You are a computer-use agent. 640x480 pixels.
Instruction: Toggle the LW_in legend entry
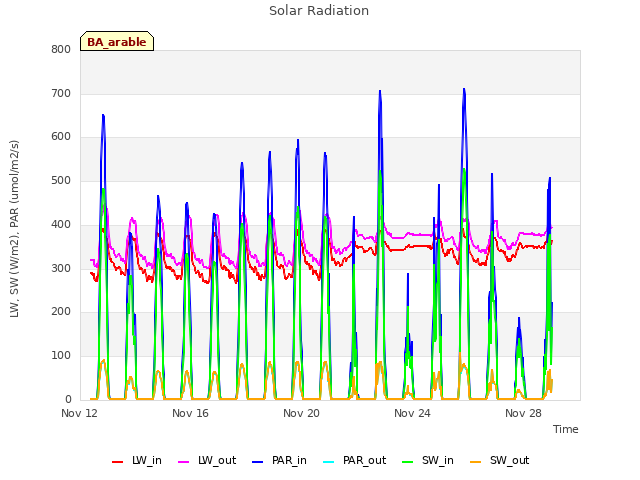137,460
